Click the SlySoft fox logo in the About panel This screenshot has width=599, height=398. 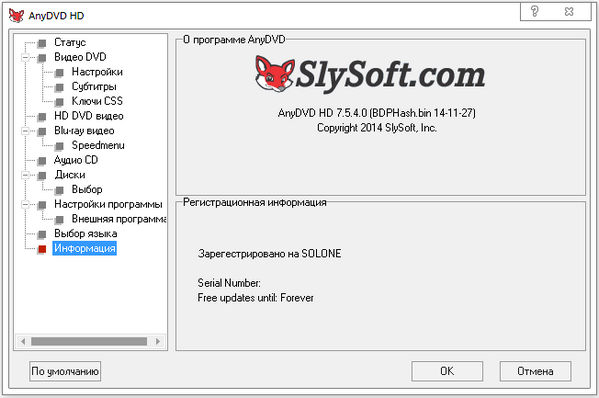275,74
